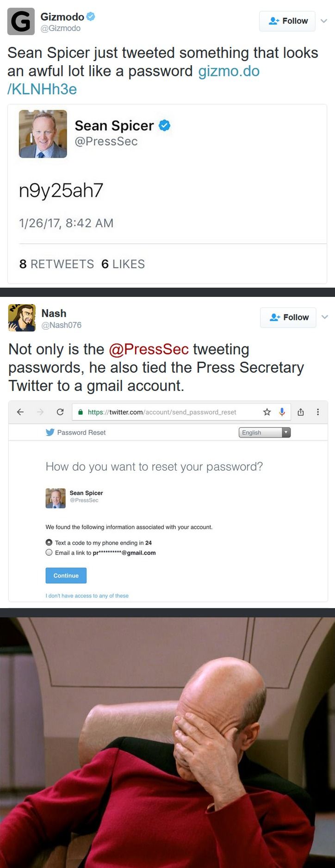Click the browser back arrow icon
The width and height of the screenshot is (335, 868).
click(20, 412)
